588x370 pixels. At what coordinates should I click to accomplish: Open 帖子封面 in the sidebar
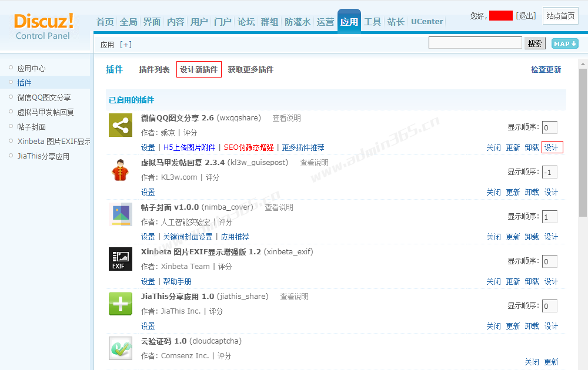pyautogui.click(x=32, y=127)
